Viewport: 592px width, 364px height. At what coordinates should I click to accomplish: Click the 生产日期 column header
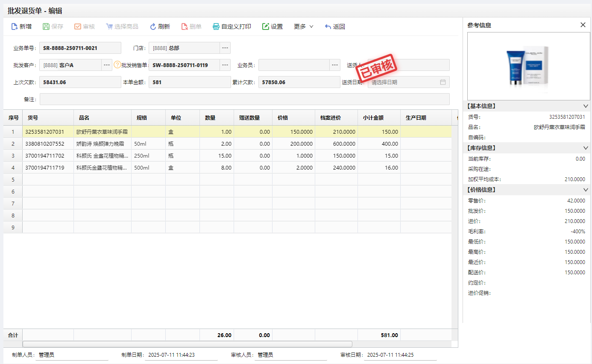click(426, 118)
